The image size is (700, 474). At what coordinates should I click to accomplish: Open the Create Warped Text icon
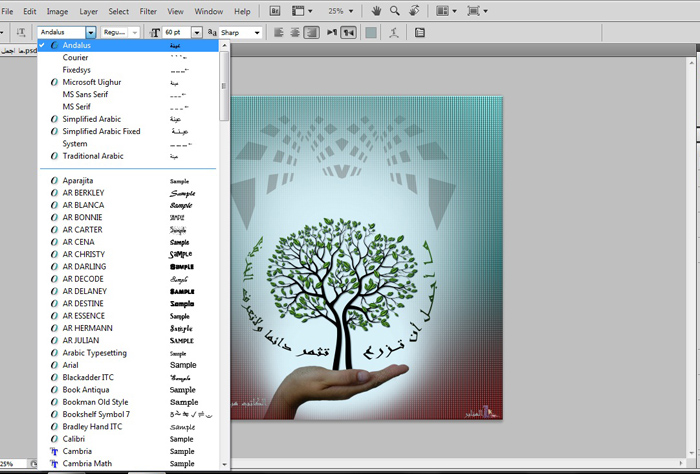click(394, 32)
